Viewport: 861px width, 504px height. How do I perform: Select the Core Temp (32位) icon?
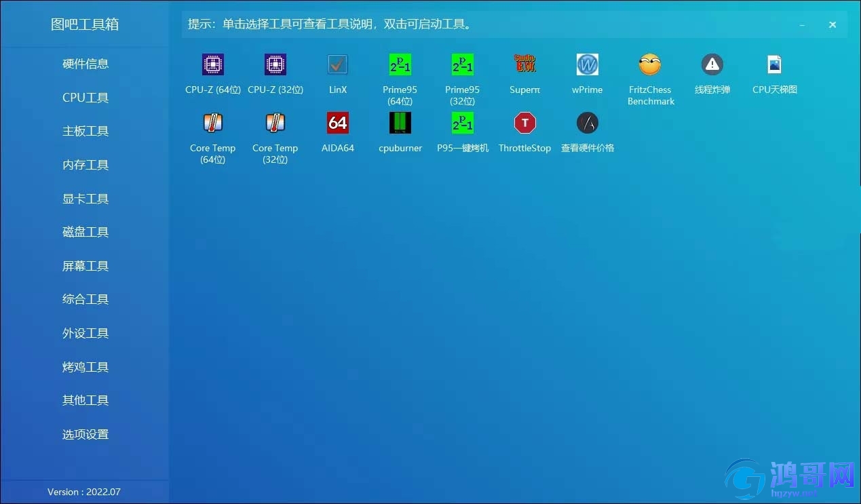coord(275,123)
